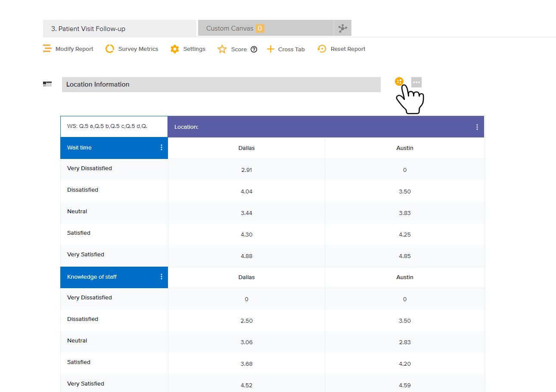Open Survey Metrics donut icon
556x392 pixels.
110,49
